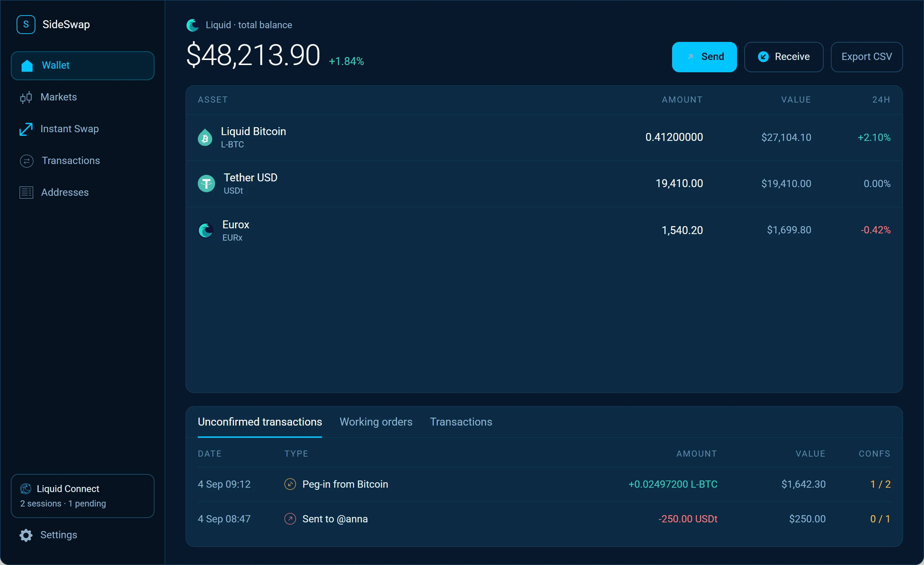
Task: Click the Instant Swap arrow icon
Action: pos(26,129)
